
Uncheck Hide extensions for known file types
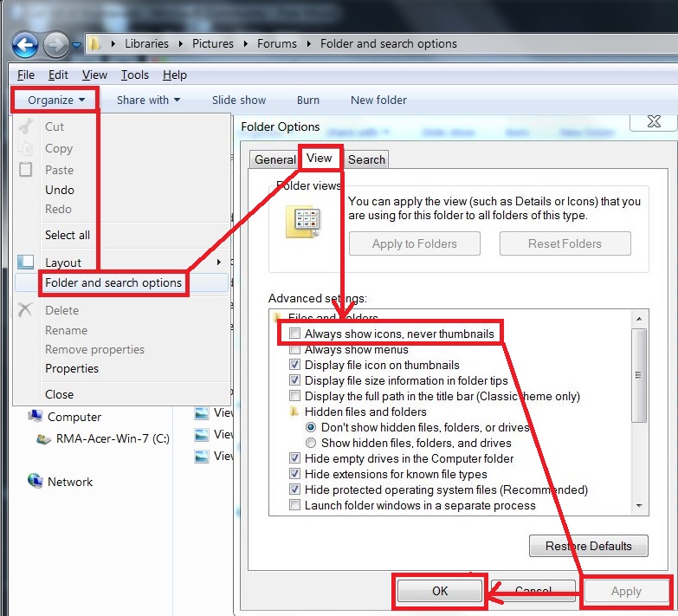295,474
